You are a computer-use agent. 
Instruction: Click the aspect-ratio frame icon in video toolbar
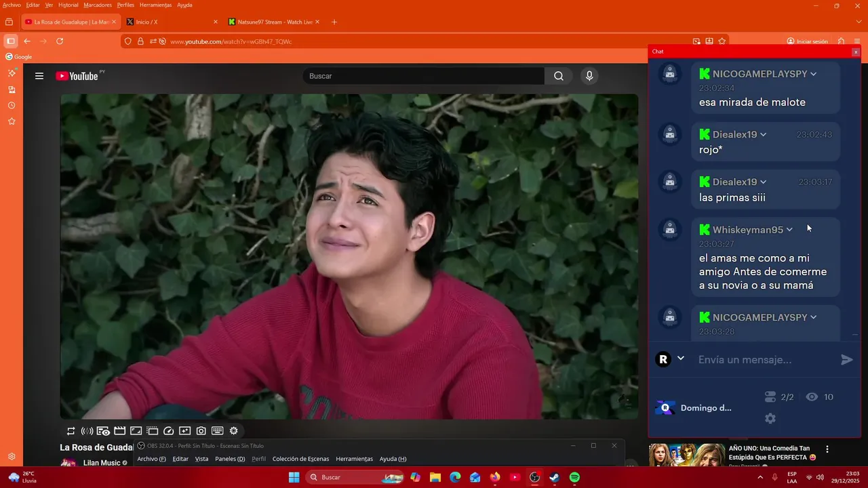[136, 431]
